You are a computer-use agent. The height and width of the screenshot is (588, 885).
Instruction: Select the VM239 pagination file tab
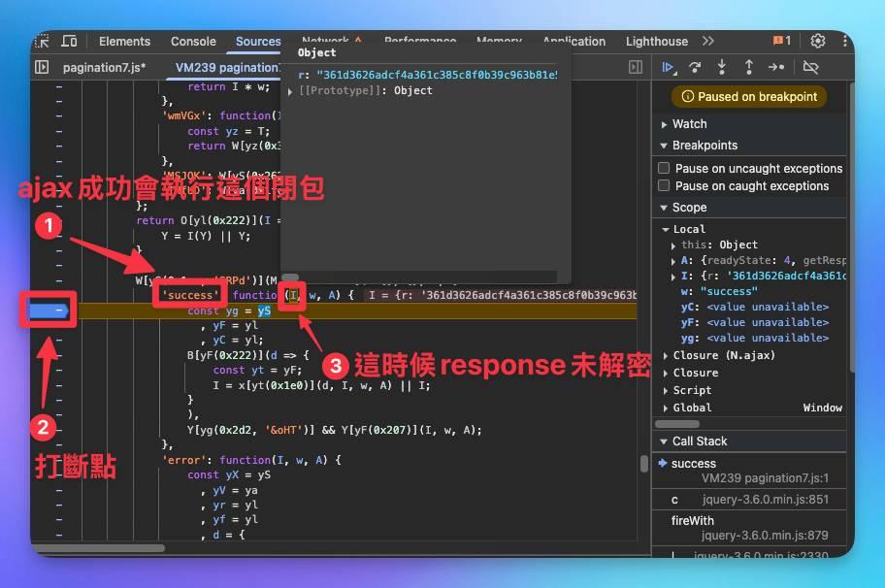[227, 67]
